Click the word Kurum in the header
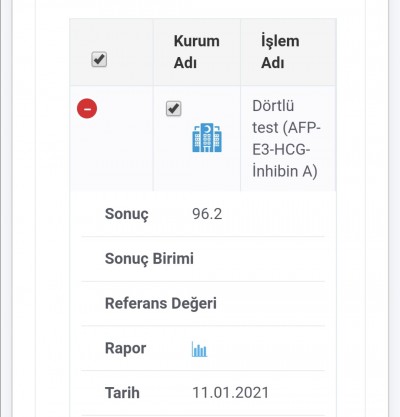Image resolution: width=400 pixels, height=417 pixels. pyautogui.click(x=197, y=41)
